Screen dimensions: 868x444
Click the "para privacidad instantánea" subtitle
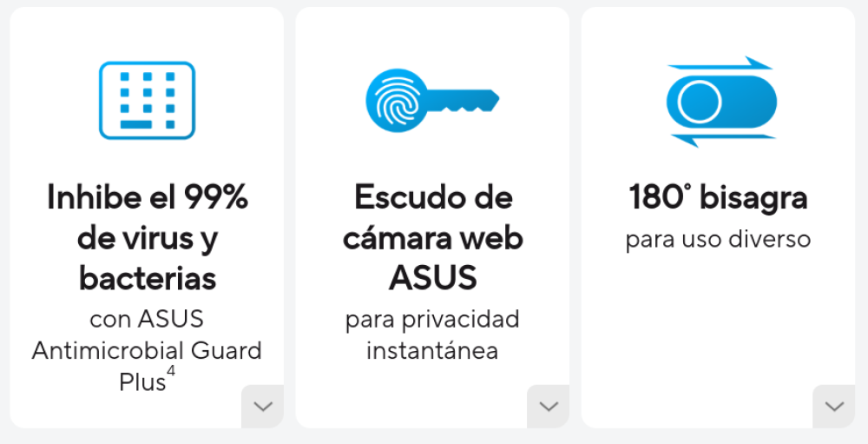(432, 335)
